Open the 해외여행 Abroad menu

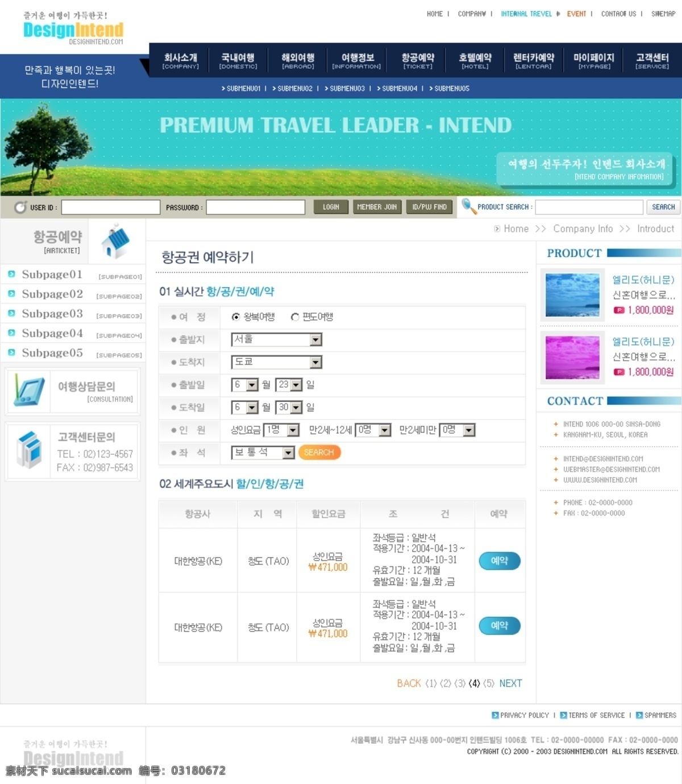[298, 60]
